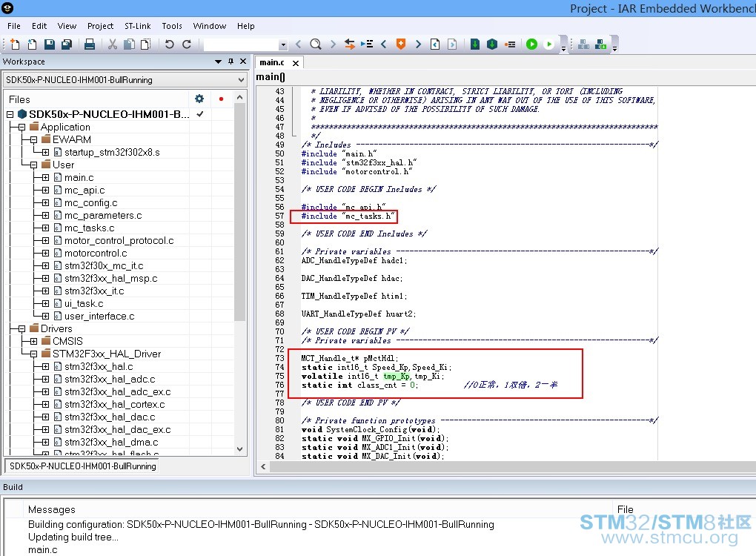Click the Open file toolbar icon
The image size is (756, 556).
coord(32,44)
